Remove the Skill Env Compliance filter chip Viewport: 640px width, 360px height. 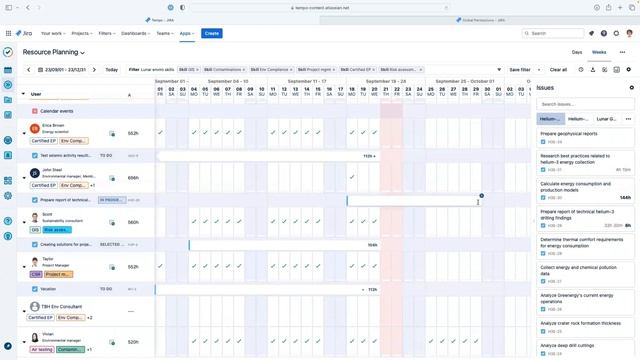[291, 70]
